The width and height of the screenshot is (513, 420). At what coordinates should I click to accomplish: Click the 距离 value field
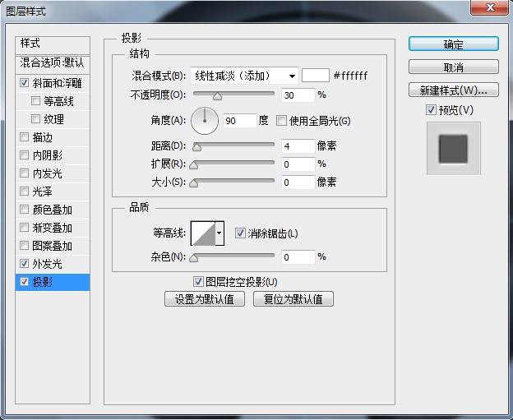tap(298, 145)
